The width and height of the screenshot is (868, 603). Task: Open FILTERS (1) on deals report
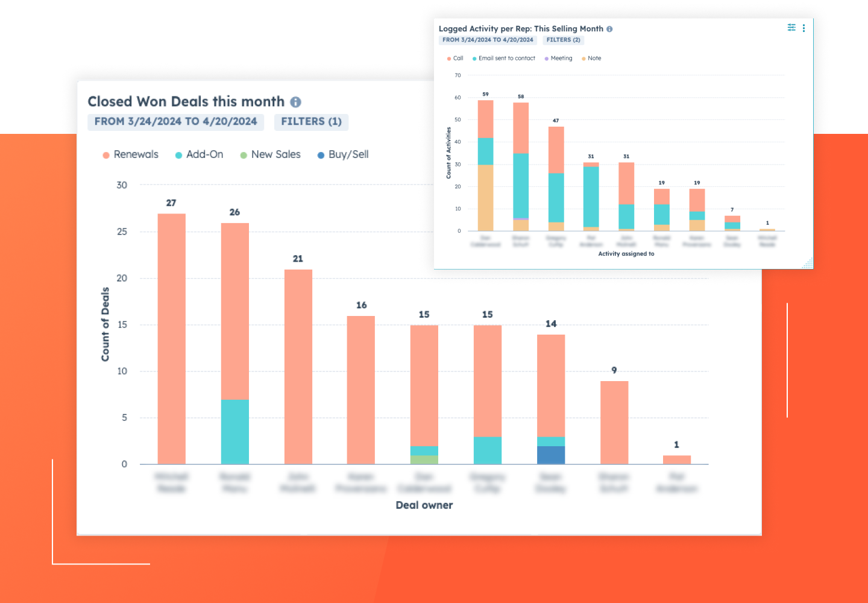(x=311, y=122)
